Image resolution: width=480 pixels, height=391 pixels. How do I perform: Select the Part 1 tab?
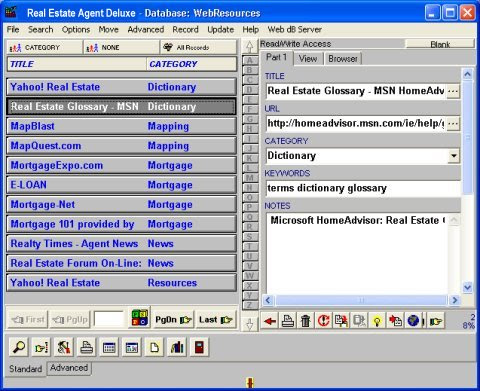tap(276, 58)
